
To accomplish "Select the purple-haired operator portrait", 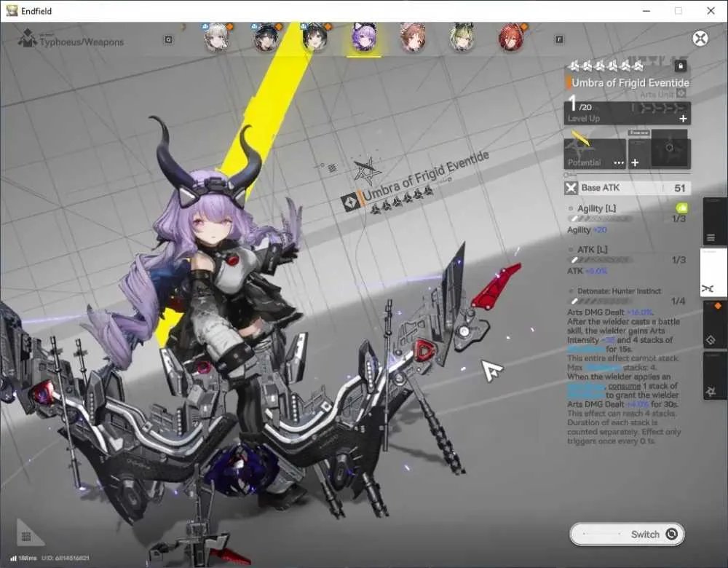I will coord(364,38).
